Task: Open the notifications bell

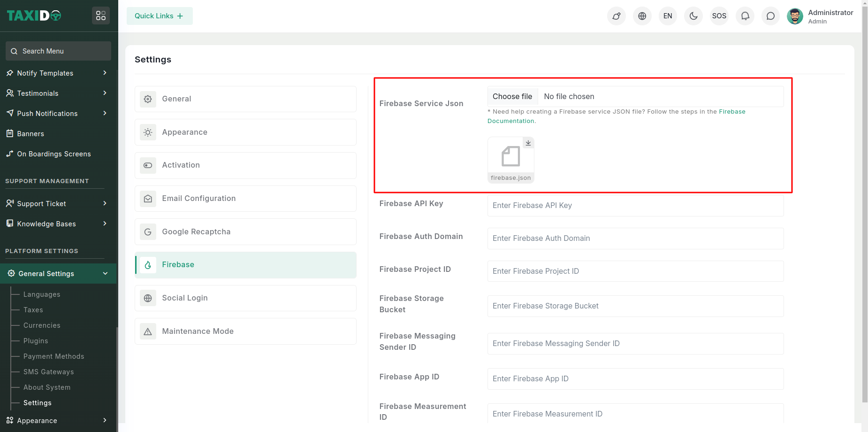Action: click(x=745, y=16)
